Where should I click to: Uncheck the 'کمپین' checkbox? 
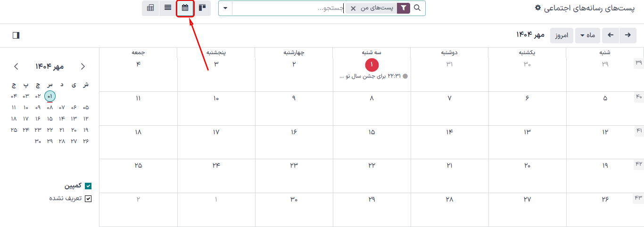88,186
